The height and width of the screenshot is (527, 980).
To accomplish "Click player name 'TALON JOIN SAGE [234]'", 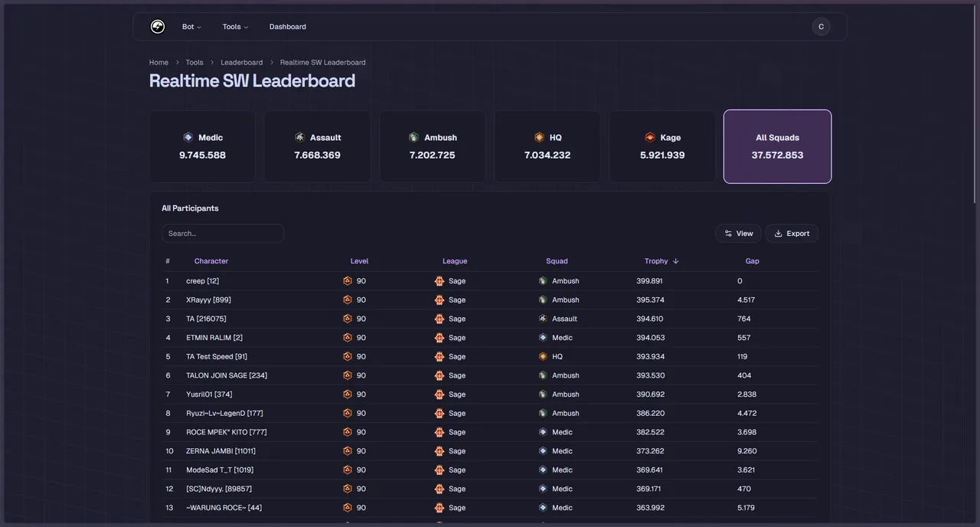I will coord(227,375).
